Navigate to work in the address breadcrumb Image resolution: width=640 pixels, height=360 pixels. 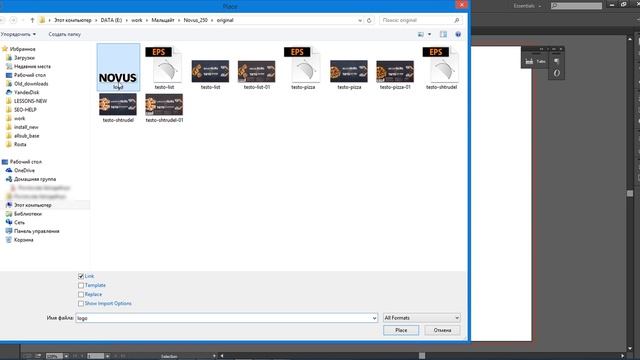point(137,20)
